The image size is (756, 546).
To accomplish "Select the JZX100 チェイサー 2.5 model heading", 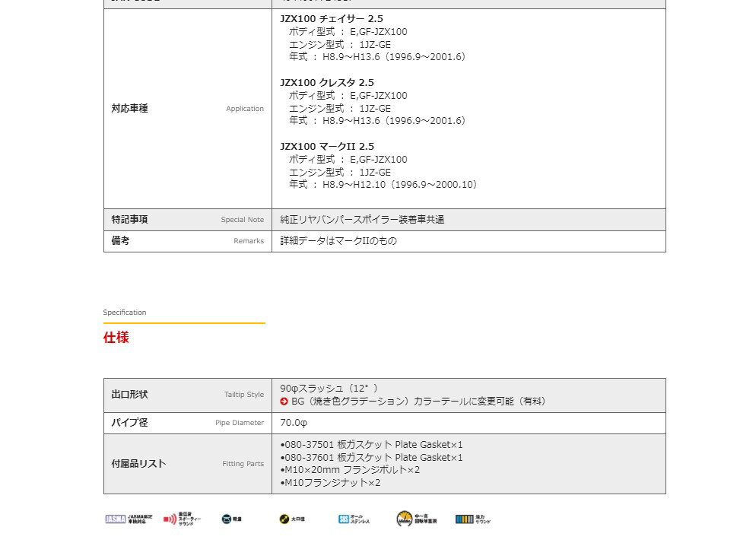I will (332, 19).
